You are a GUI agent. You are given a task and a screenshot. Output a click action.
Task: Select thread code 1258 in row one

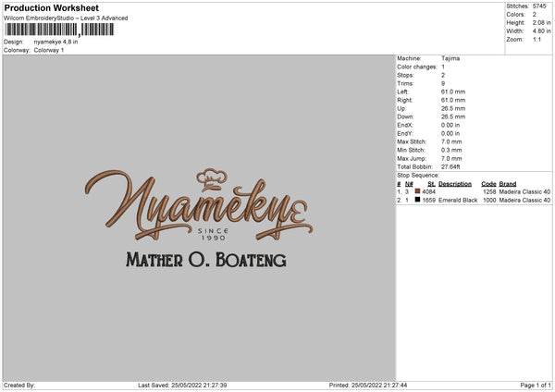(489, 192)
